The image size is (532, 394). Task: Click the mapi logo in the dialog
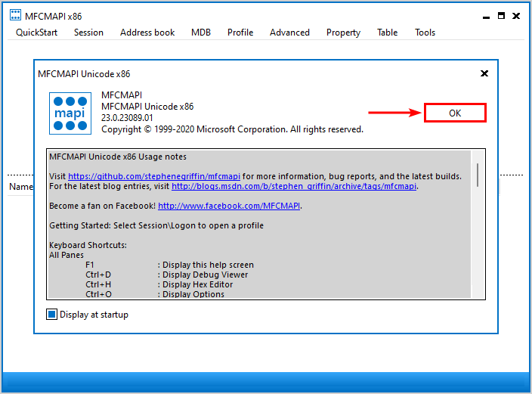[x=70, y=113]
